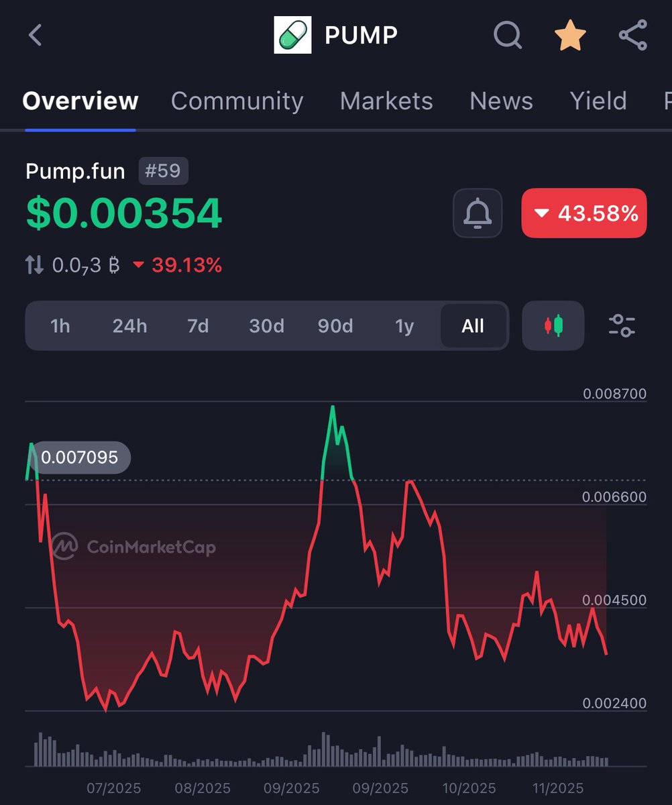Tap the 07/2025 date label
The width and height of the screenshot is (672, 805).
click(x=114, y=788)
